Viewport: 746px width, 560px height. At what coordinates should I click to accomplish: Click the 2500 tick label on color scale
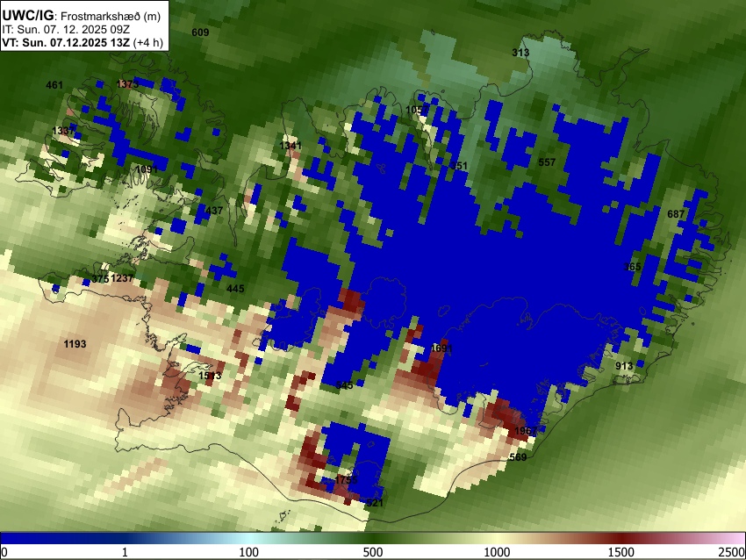pyautogui.click(x=733, y=552)
